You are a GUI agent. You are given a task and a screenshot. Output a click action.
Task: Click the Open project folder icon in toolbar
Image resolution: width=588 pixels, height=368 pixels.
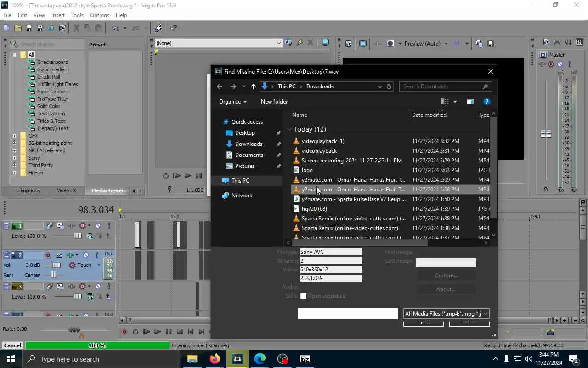click(17, 28)
